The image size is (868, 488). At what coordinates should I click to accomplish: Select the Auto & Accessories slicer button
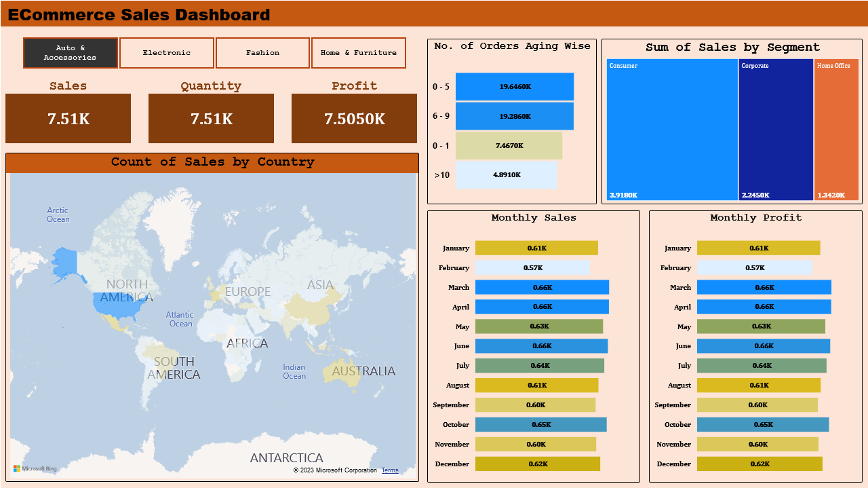pyautogui.click(x=71, y=53)
